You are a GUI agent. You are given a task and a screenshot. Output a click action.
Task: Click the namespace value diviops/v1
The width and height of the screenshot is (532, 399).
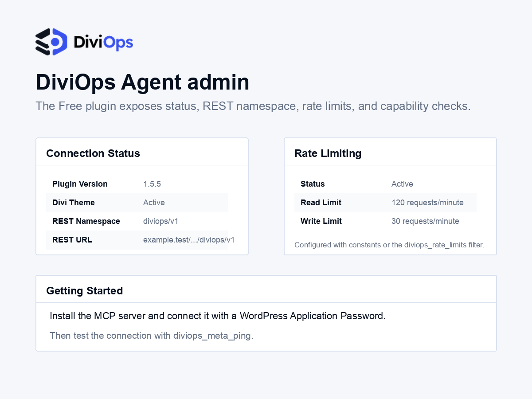(161, 221)
